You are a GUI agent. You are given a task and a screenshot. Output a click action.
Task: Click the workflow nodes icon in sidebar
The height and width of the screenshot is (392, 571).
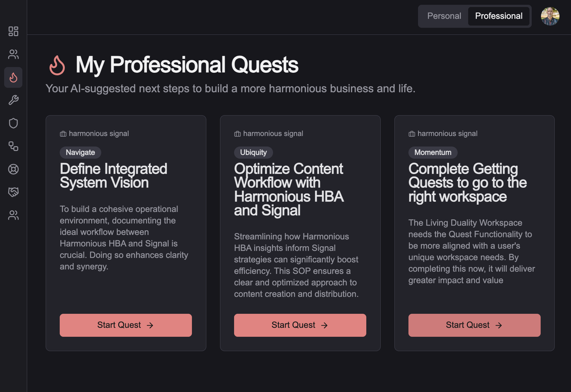pos(13,147)
